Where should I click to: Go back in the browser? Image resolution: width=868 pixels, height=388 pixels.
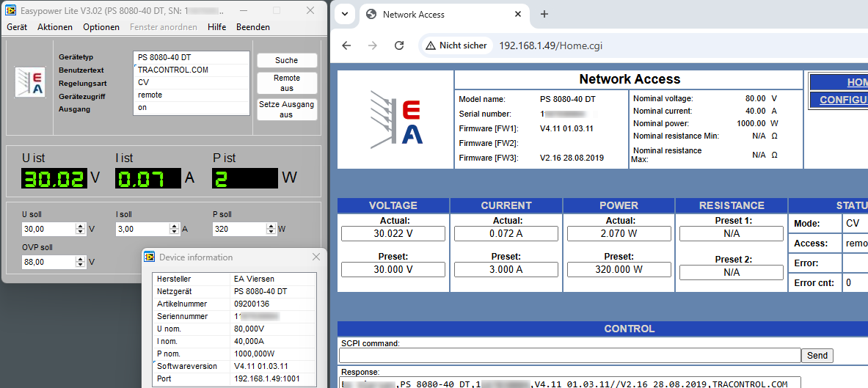point(346,45)
